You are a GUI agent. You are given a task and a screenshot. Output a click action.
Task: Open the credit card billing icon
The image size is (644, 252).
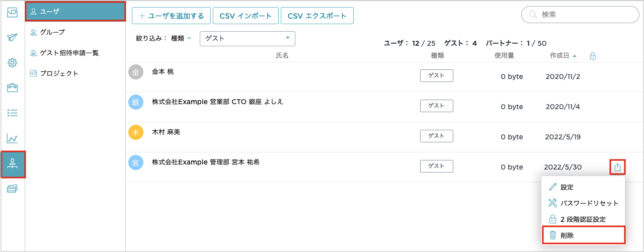tap(13, 189)
